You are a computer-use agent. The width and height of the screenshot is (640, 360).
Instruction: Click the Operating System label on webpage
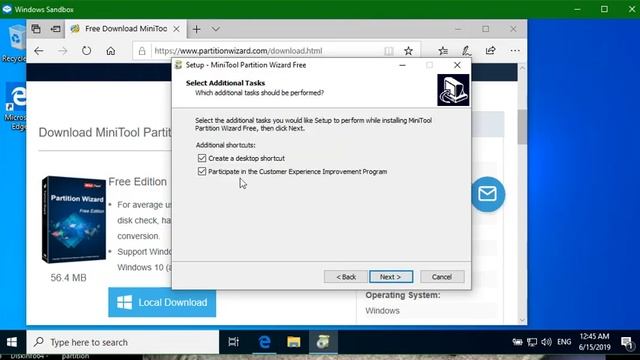pyautogui.click(x=403, y=295)
